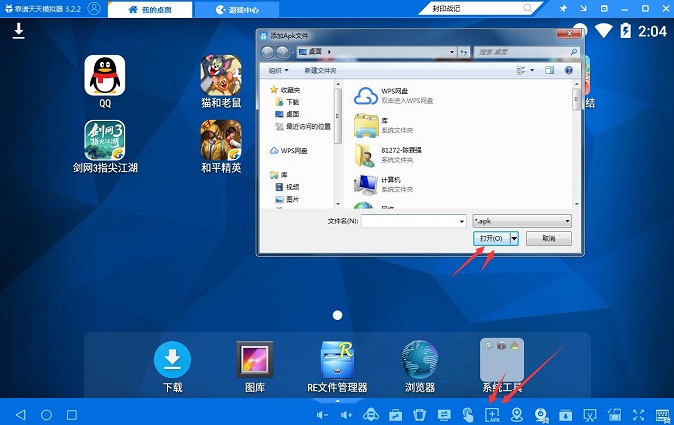The width and height of the screenshot is (674, 425).
Task: Click the 打开(O) button
Action: click(x=491, y=238)
